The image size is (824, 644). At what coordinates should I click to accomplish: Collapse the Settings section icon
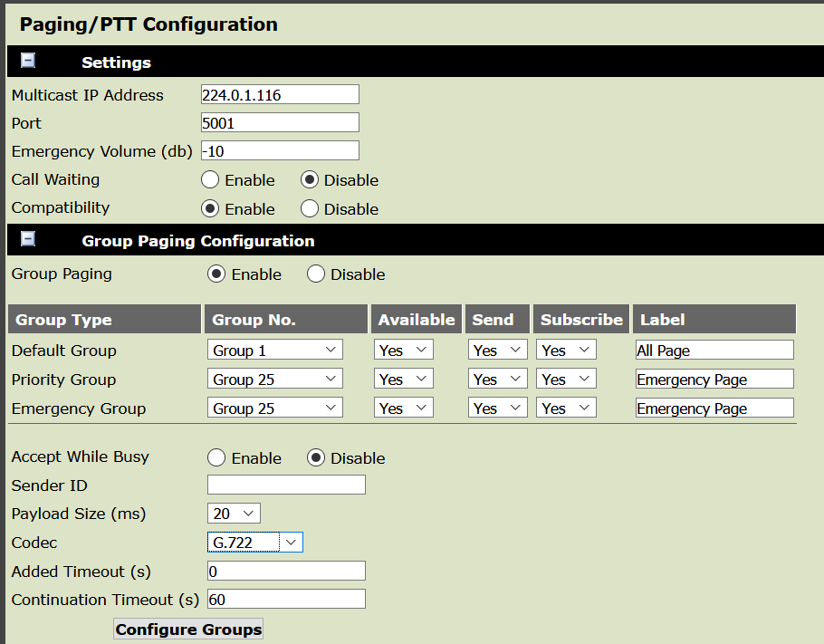28,61
